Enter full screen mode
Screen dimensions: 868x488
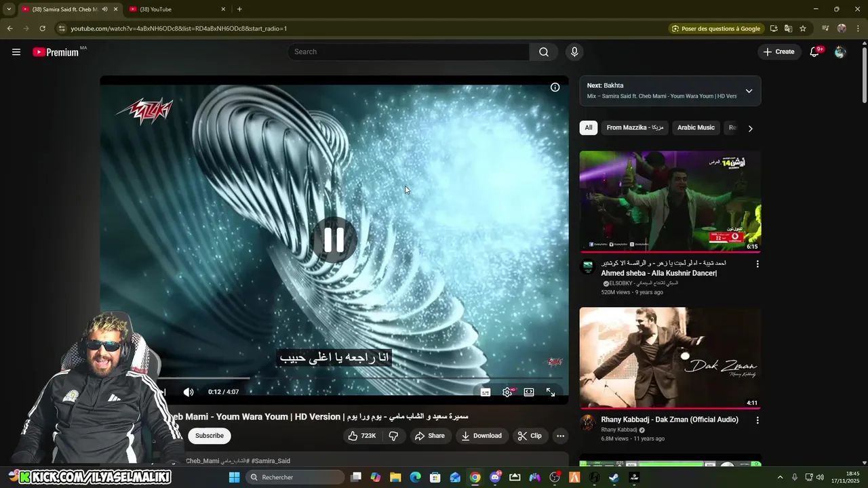click(x=551, y=392)
